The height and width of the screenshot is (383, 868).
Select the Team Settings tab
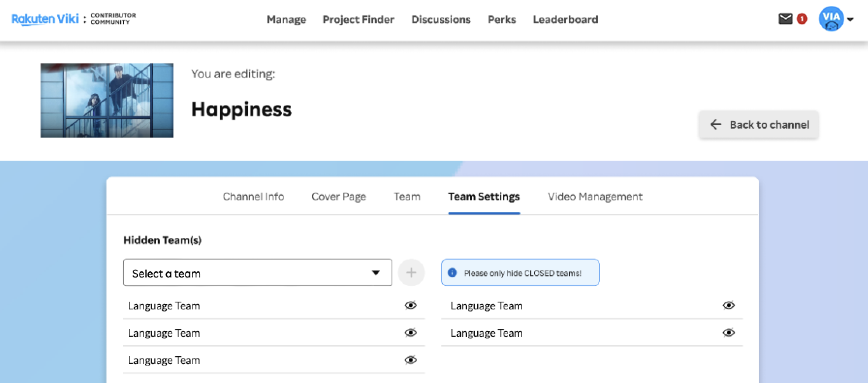pos(484,197)
